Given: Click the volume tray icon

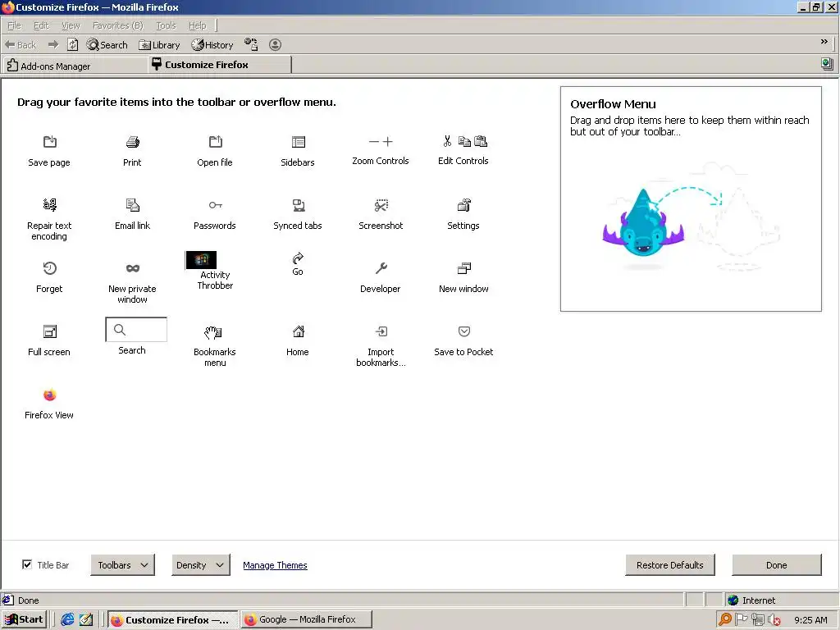Looking at the screenshot, I should coord(774,620).
